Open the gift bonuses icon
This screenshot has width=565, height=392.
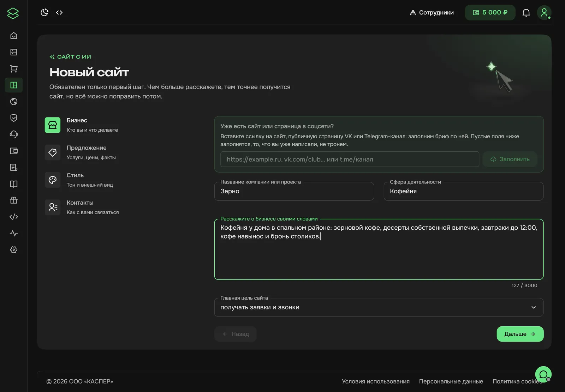point(14,200)
